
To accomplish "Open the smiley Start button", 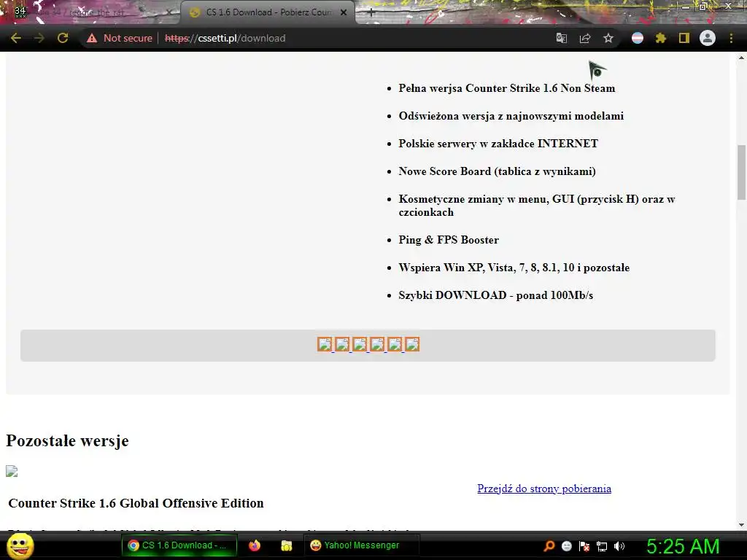I will [20, 545].
